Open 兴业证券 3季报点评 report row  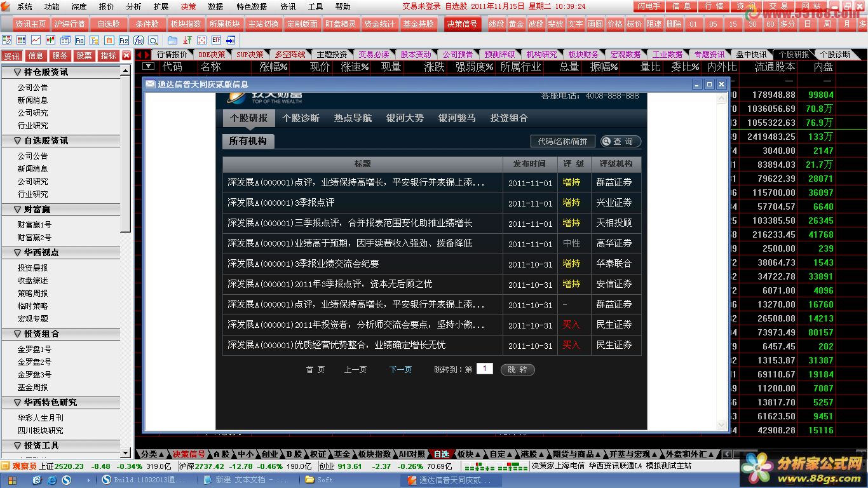tap(431, 203)
